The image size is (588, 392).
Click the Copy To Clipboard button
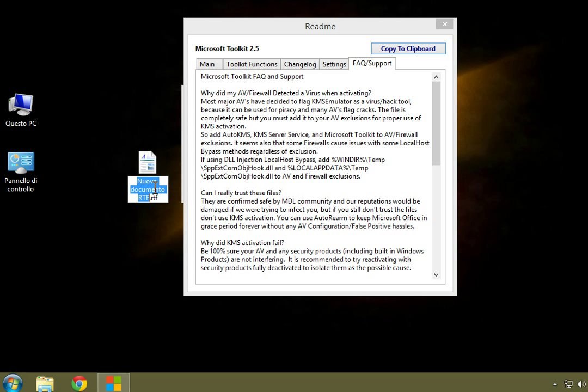point(408,48)
